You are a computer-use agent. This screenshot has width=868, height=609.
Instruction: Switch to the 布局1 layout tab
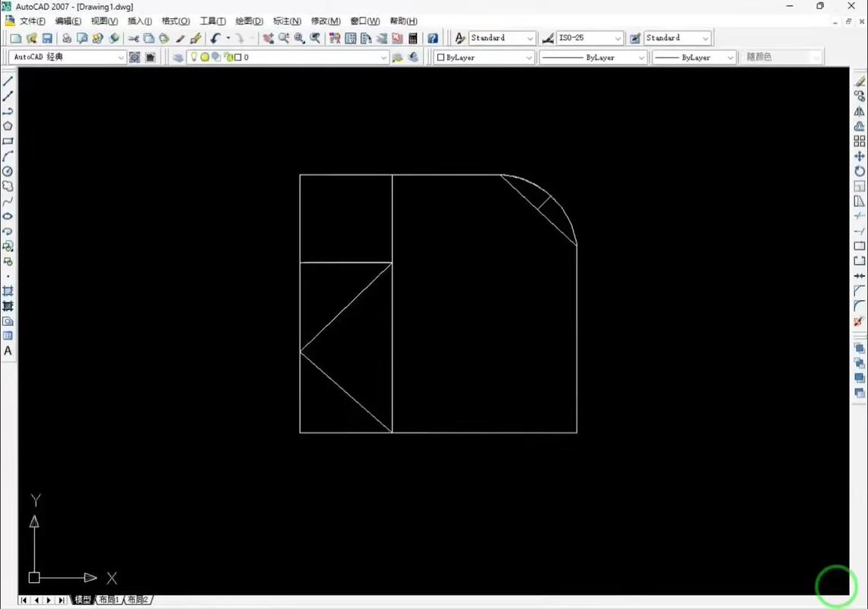point(109,600)
